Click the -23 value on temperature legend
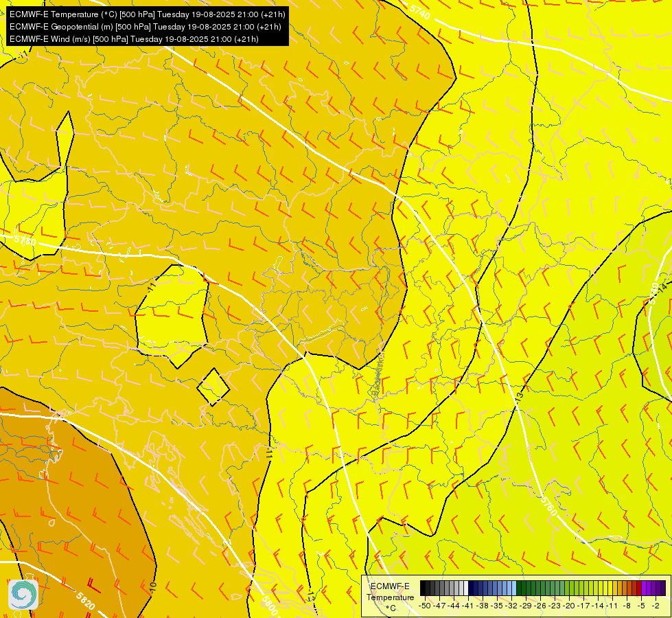Screen dimensions: 672x618 click(555, 606)
